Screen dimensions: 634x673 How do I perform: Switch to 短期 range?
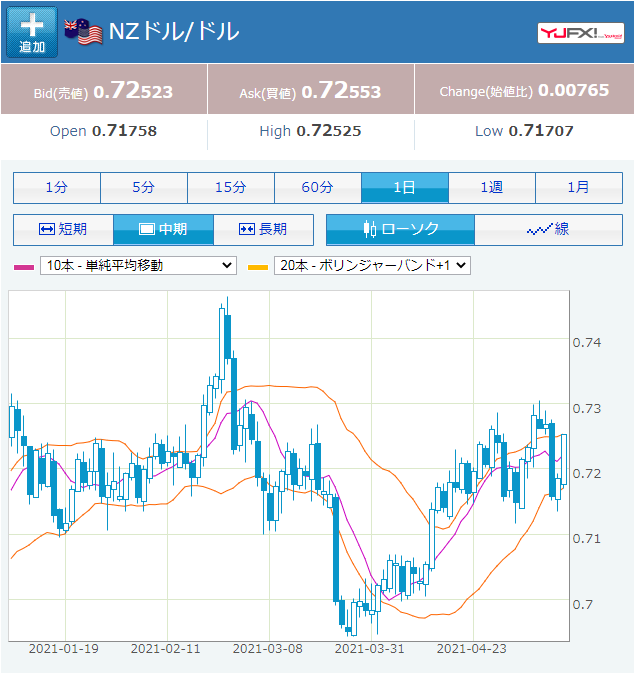pyautogui.click(x=63, y=230)
